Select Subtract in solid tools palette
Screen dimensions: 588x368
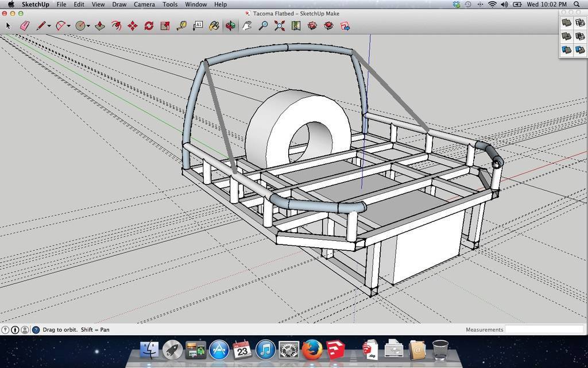pyautogui.click(x=580, y=36)
